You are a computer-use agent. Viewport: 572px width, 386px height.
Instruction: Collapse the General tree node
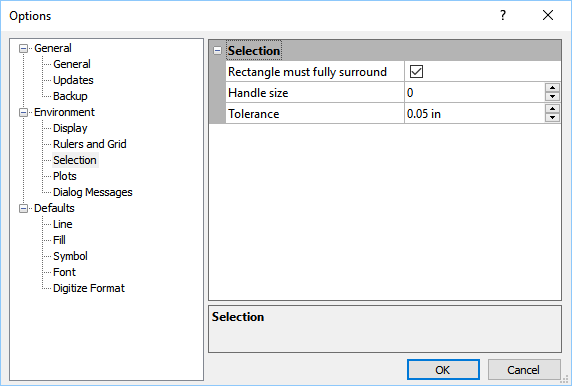click(23, 49)
